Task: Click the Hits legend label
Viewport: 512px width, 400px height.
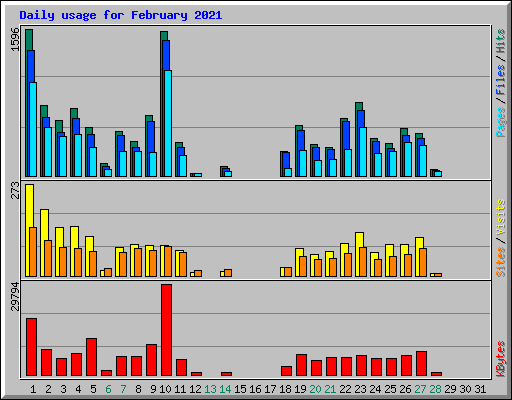Action: tap(501, 41)
